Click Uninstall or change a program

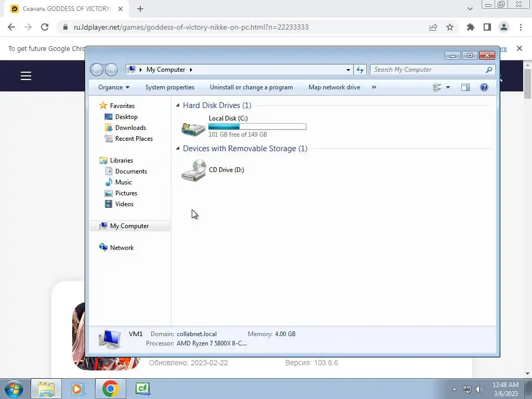[251, 87]
